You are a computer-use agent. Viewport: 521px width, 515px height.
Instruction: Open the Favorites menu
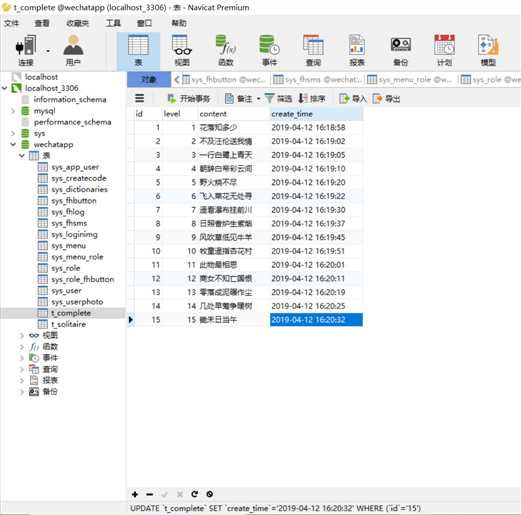[77, 23]
